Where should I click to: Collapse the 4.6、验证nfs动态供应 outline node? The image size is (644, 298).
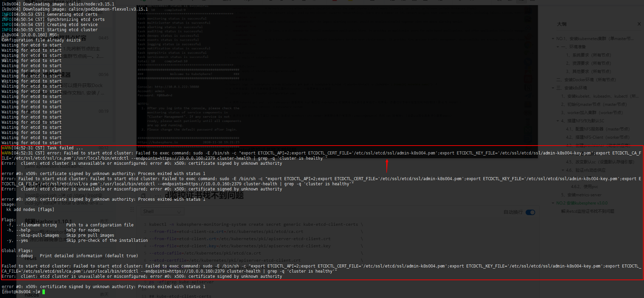pyautogui.click(x=563, y=170)
